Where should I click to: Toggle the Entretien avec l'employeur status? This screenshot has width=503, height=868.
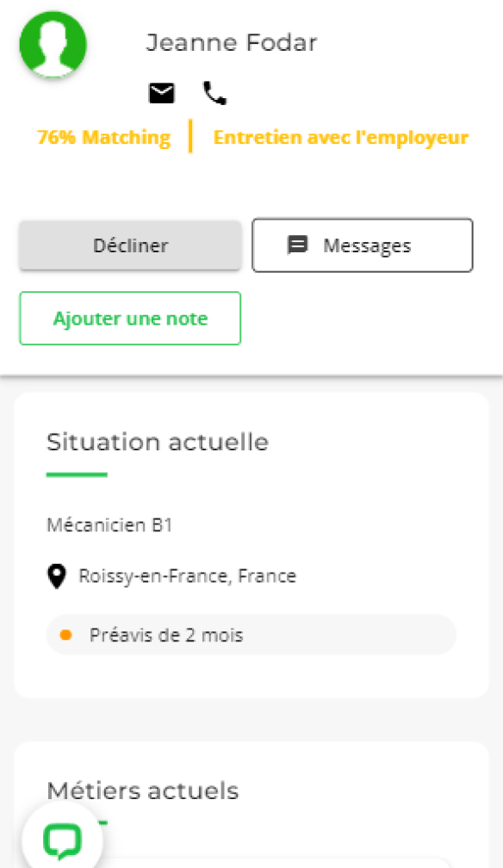(x=340, y=137)
